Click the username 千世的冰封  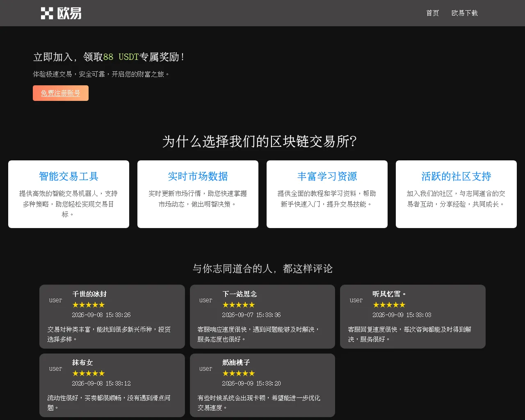click(x=89, y=294)
